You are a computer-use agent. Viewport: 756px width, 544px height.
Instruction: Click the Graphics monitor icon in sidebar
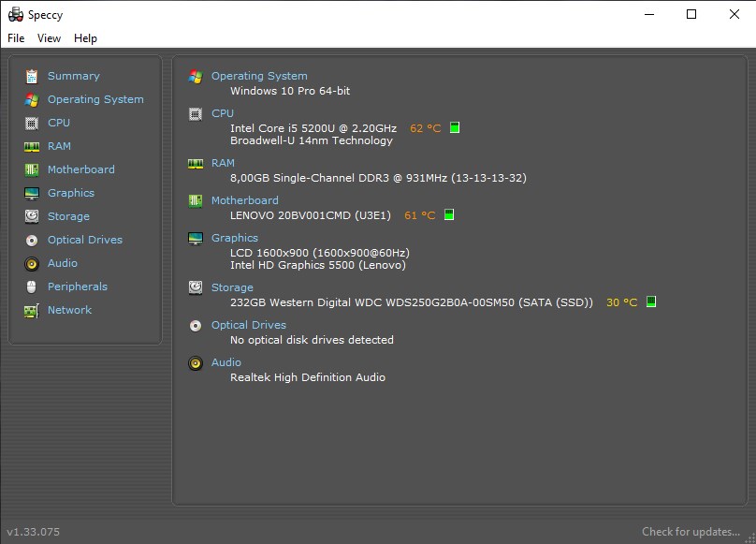pyautogui.click(x=32, y=193)
